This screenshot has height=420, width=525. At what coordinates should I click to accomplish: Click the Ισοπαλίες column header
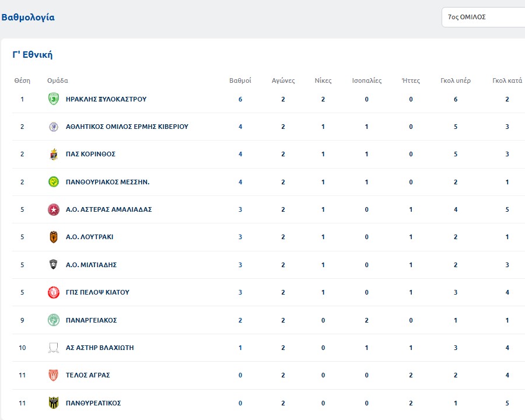[x=367, y=80]
